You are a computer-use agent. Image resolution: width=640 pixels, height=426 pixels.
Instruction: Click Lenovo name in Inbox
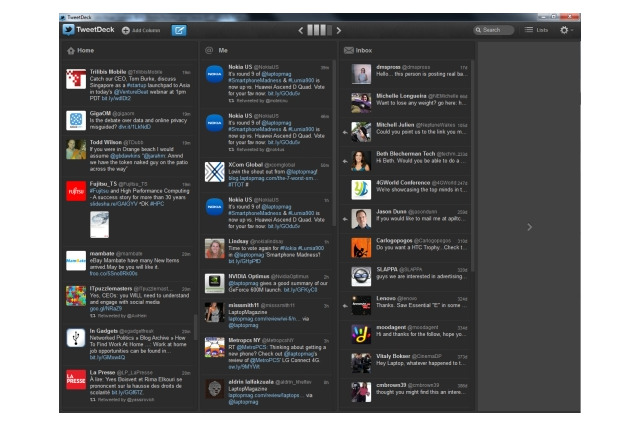pyautogui.click(x=386, y=298)
